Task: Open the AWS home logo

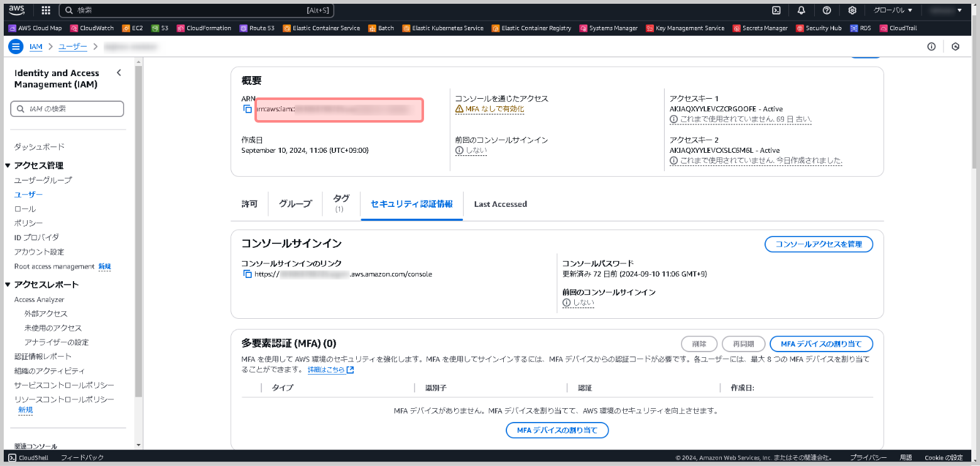Action: pos(17,9)
